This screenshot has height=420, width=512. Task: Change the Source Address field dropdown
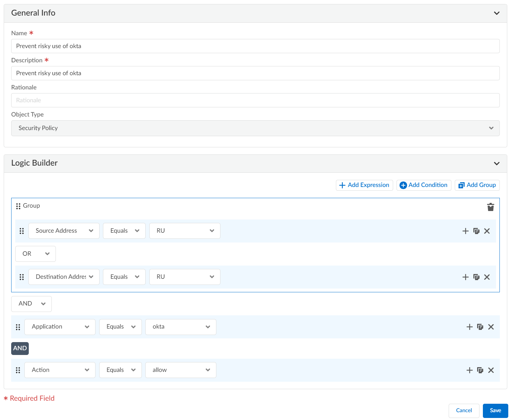point(64,231)
